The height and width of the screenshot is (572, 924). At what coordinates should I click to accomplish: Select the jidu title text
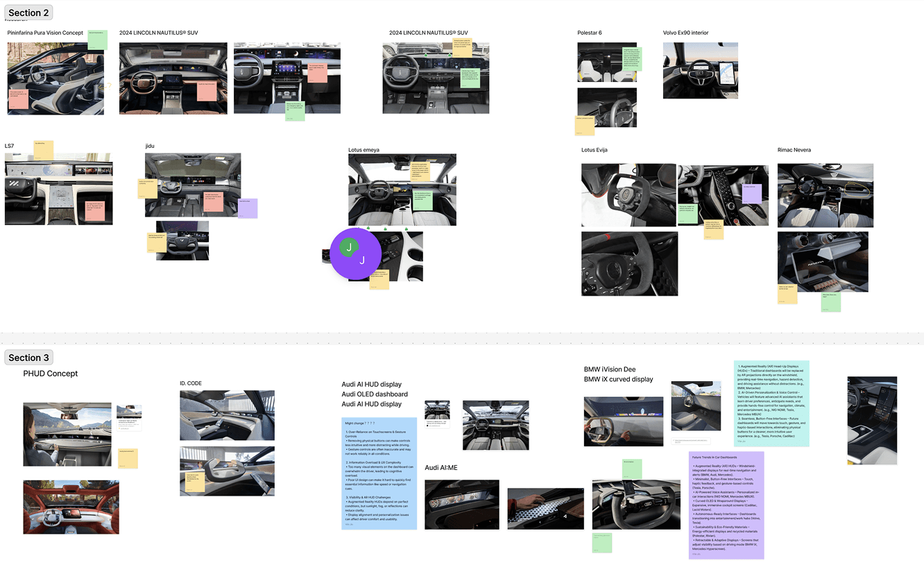pos(150,146)
